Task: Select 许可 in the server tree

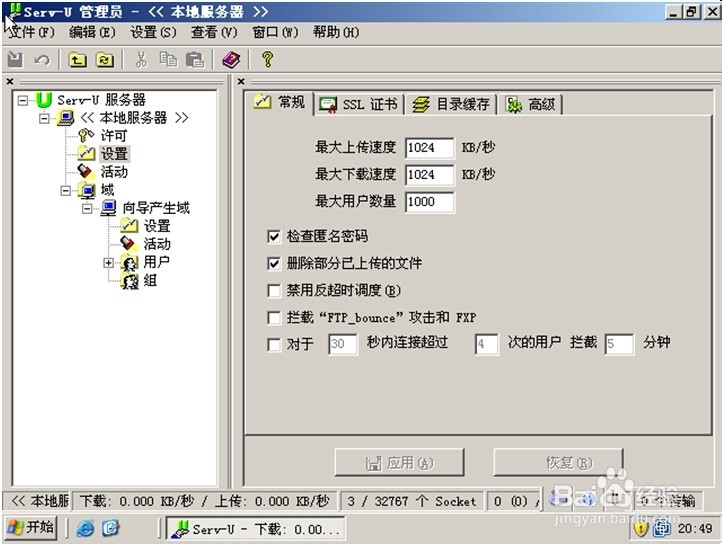Action: point(114,136)
